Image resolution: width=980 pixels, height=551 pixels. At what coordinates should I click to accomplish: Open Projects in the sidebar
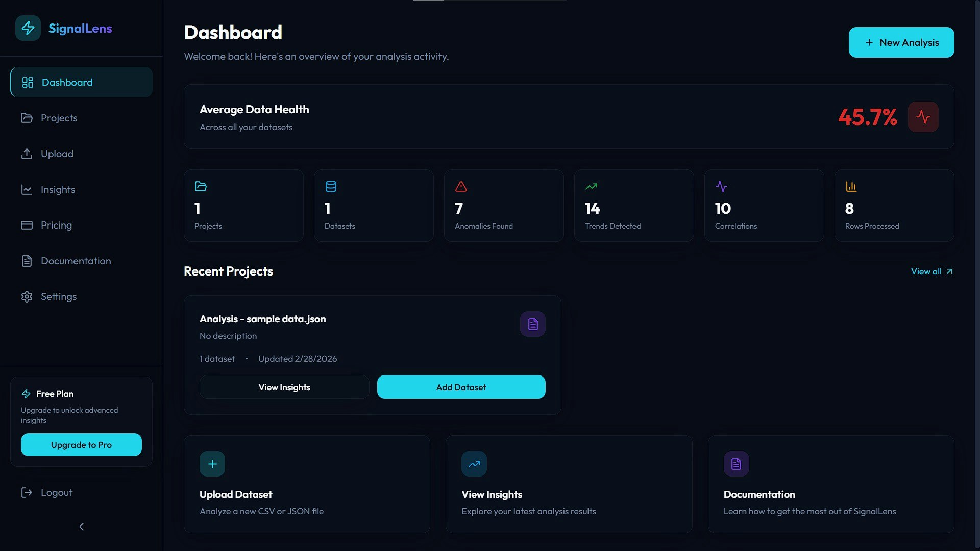click(x=59, y=118)
